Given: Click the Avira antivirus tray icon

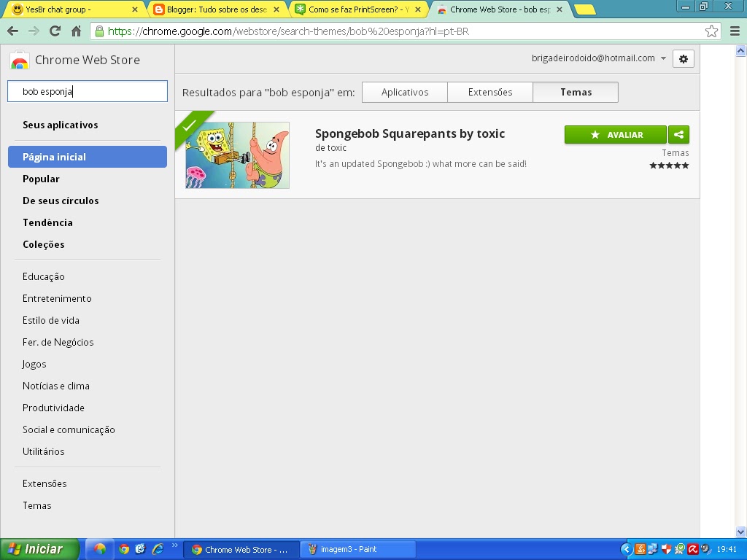Looking at the screenshot, I should [693, 549].
